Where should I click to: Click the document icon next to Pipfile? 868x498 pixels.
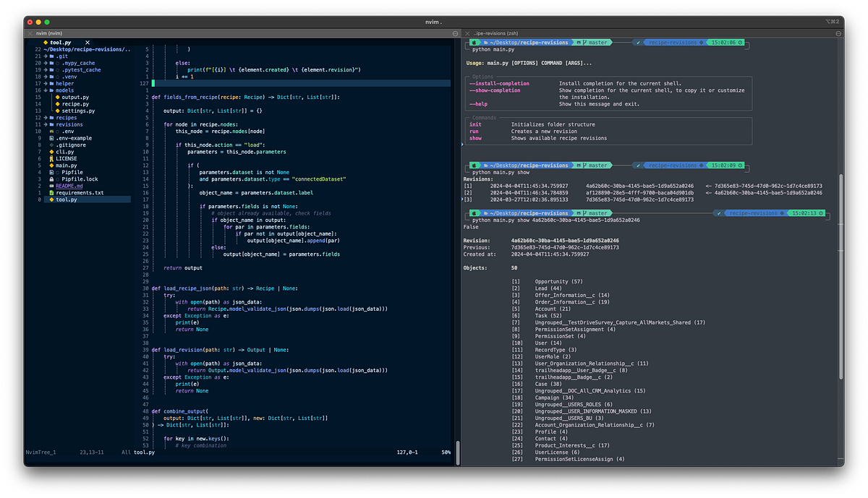[x=51, y=173]
